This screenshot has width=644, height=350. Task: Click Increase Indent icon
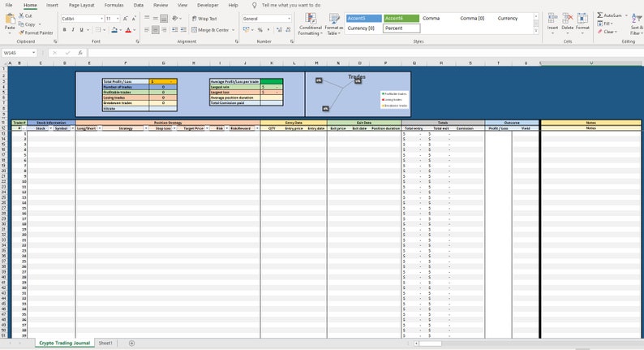pyautogui.click(x=183, y=29)
